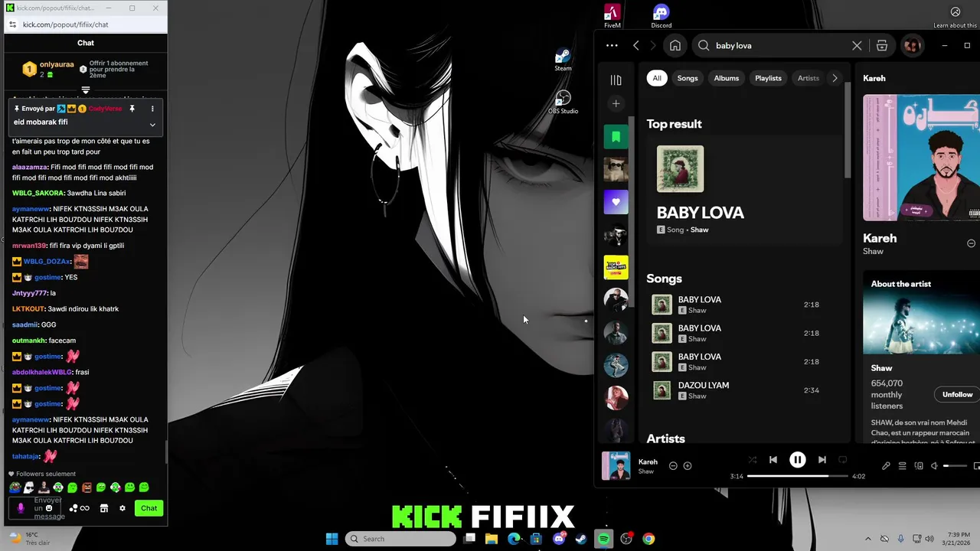Open Liked Songs purple heart playlist
The height and width of the screenshot is (551, 980).
point(616,202)
